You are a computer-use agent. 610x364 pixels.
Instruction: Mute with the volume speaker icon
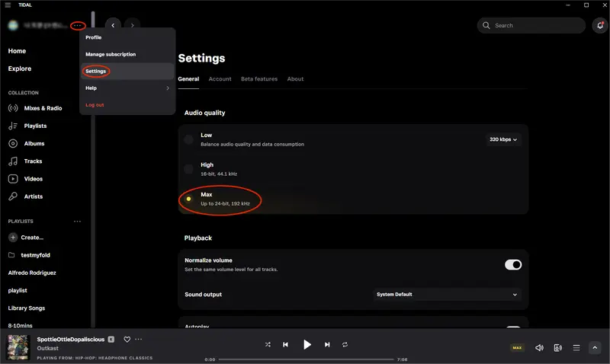point(539,348)
